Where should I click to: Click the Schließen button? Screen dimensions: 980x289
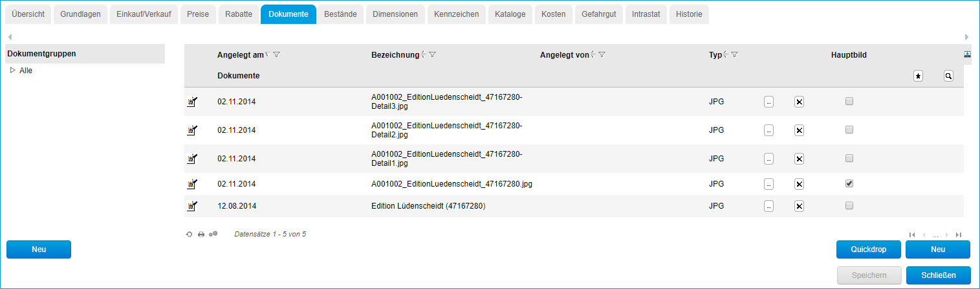(938, 275)
